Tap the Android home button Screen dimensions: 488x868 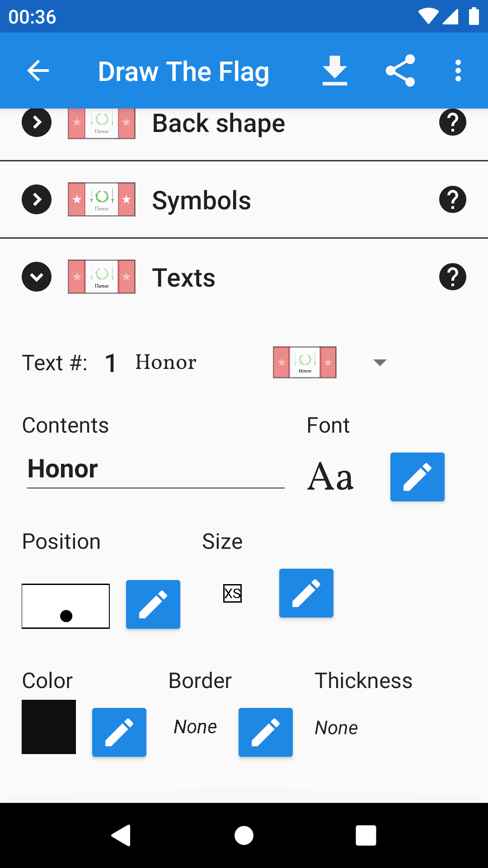pyautogui.click(x=244, y=835)
